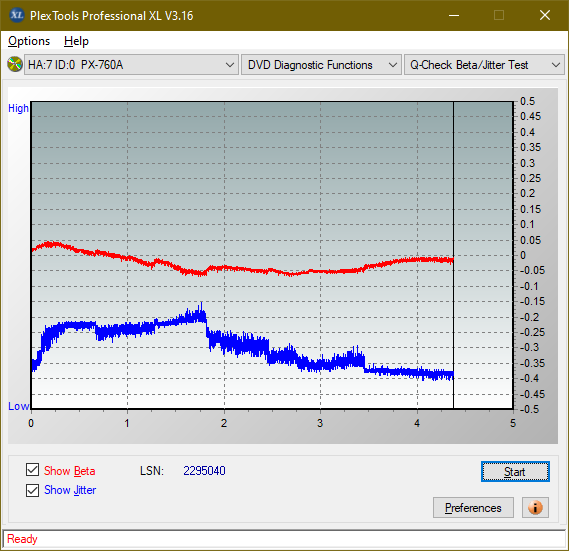Toggle the Show Jitter checkbox
Viewport: 569px width, 551px height.
(x=33, y=490)
